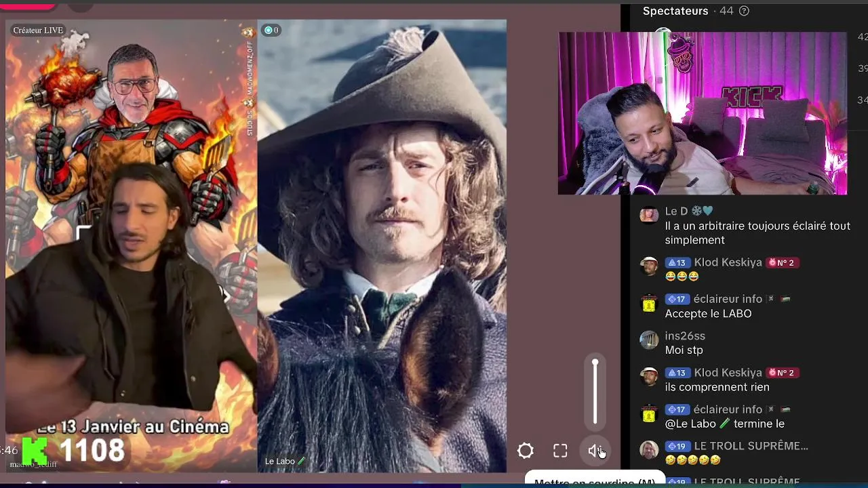Click level 13 badge on Klod Keskiya's emoji message

[x=678, y=263]
